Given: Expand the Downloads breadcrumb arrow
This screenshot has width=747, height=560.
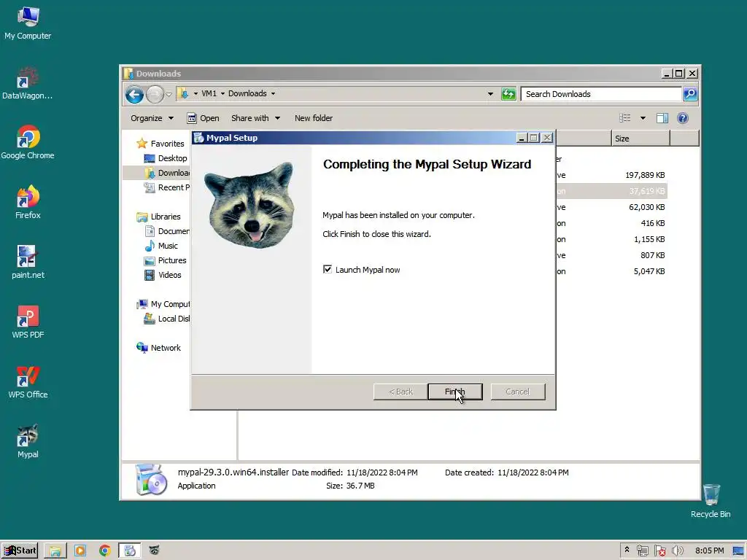Looking at the screenshot, I should click(x=273, y=94).
